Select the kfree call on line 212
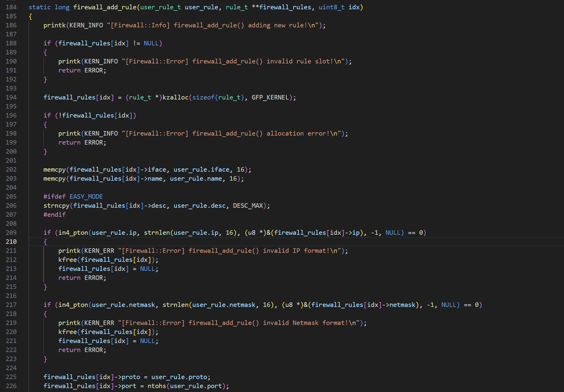This screenshot has height=392, width=564. click(x=67, y=259)
